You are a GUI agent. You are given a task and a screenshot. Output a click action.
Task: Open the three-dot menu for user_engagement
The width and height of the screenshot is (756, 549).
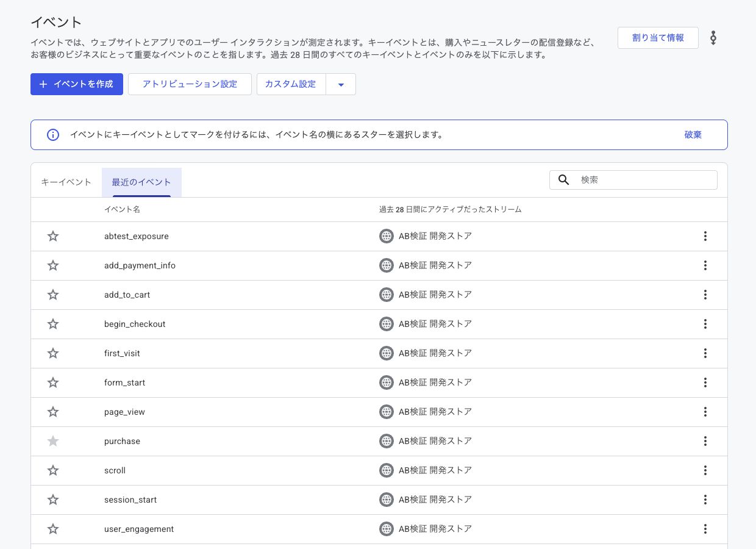click(705, 529)
